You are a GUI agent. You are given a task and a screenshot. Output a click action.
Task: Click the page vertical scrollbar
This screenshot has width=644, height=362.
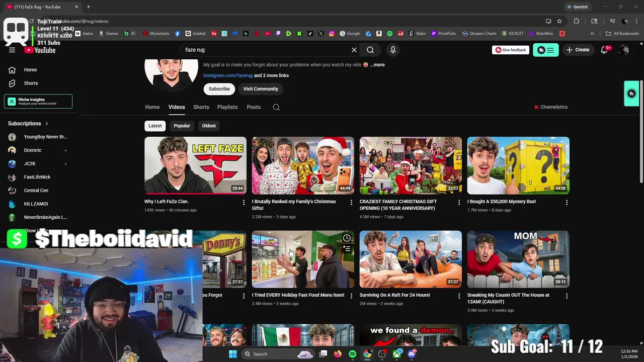641,132
